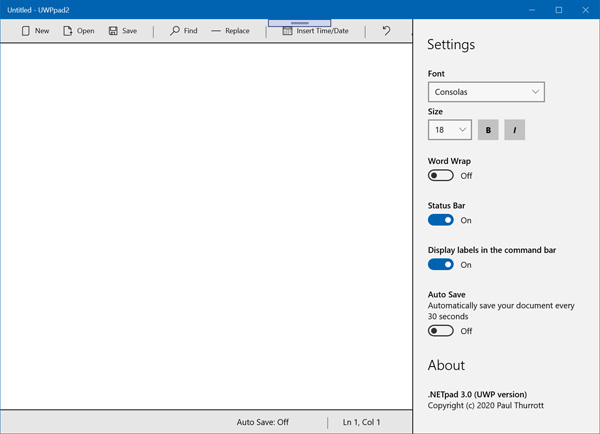Click the Open file icon
Image resolution: width=600 pixels, height=434 pixels.
pos(68,31)
